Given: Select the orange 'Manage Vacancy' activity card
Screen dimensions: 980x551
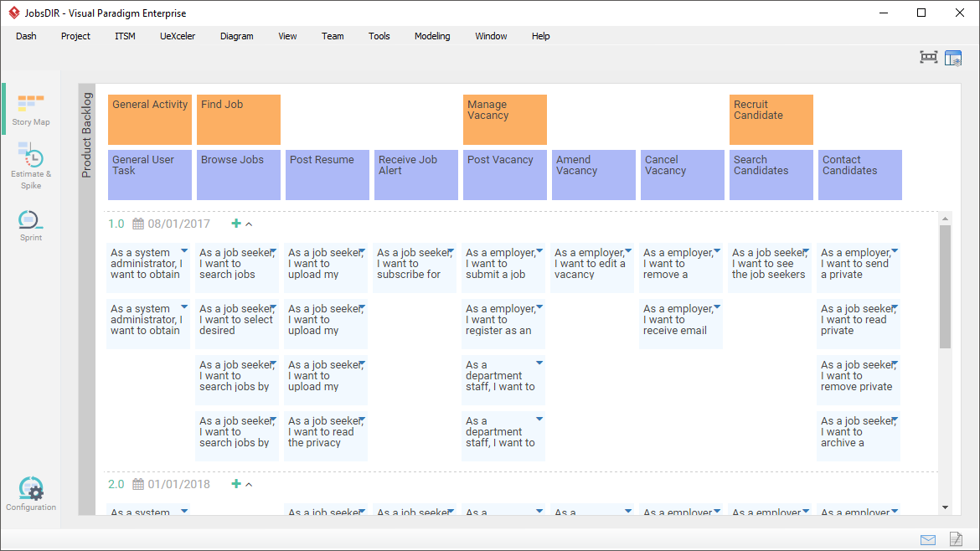Looking at the screenshot, I should (x=505, y=120).
